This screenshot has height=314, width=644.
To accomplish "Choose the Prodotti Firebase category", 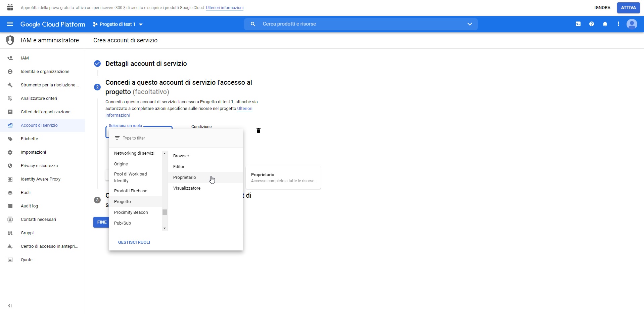I will coord(135,191).
